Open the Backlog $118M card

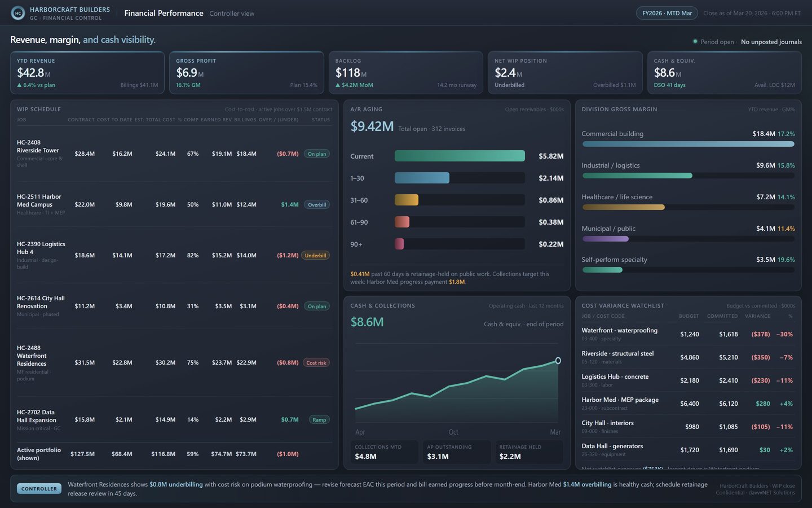pos(406,73)
